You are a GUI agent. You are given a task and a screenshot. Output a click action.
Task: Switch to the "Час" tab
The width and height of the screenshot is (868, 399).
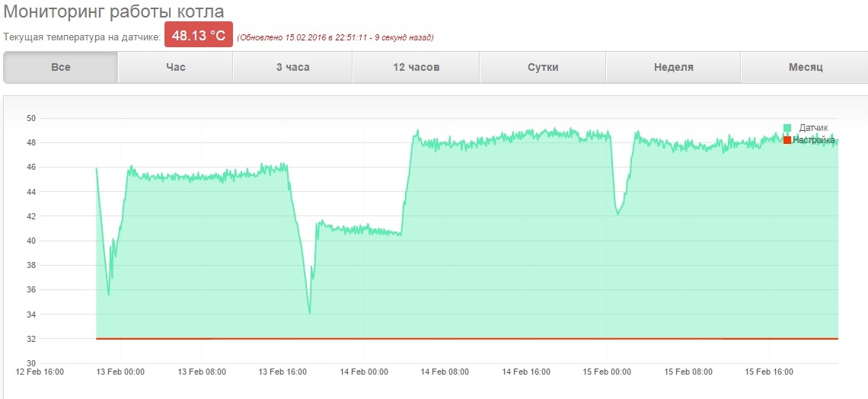click(175, 68)
